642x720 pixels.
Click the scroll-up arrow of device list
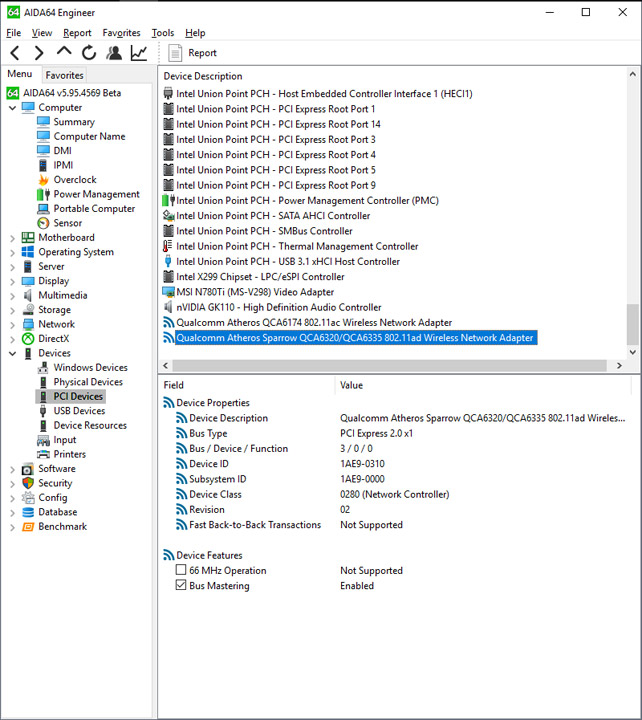click(632, 74)
